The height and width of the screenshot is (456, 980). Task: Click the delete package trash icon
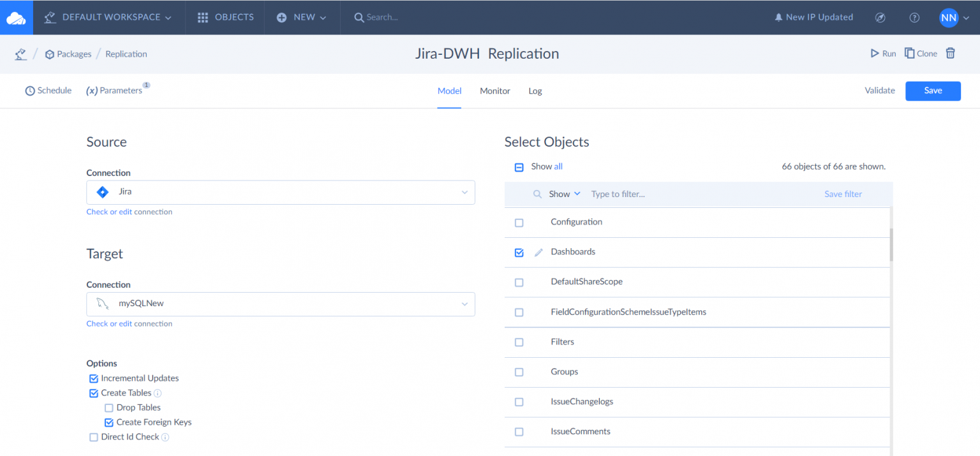[x=950, y=54]
